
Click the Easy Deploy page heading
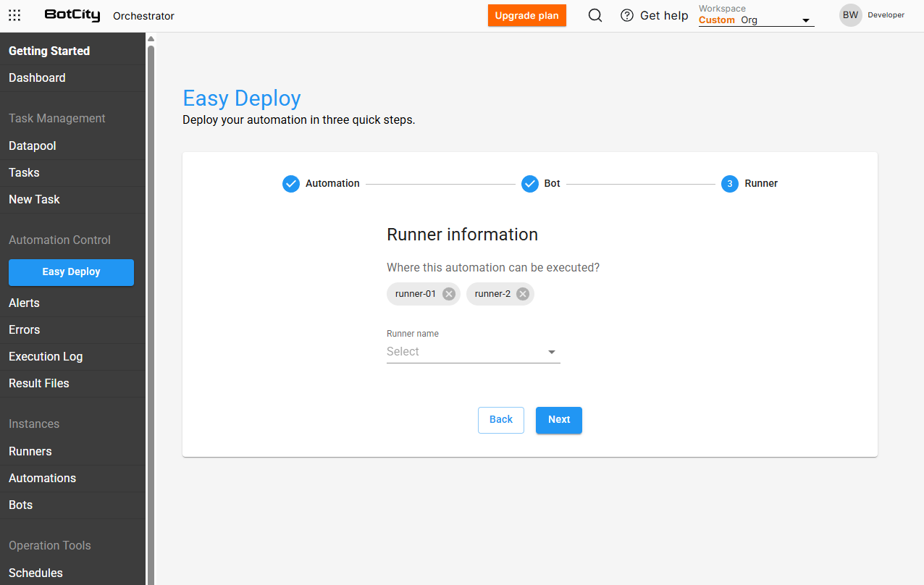(x=242, y=98)
